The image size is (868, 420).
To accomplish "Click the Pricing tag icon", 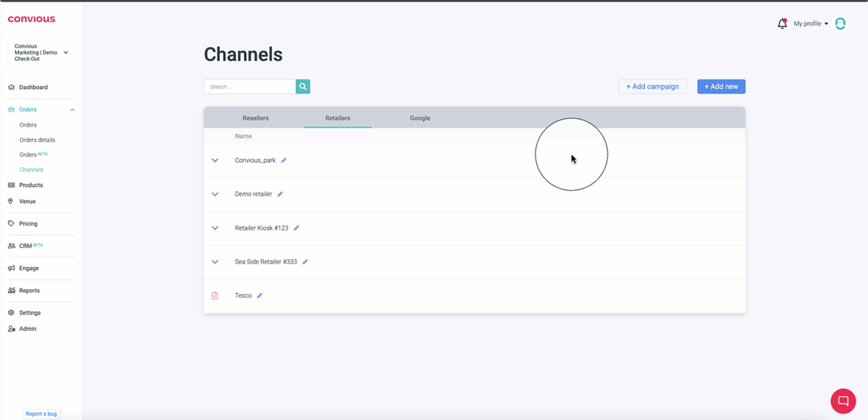I will 11,224.
